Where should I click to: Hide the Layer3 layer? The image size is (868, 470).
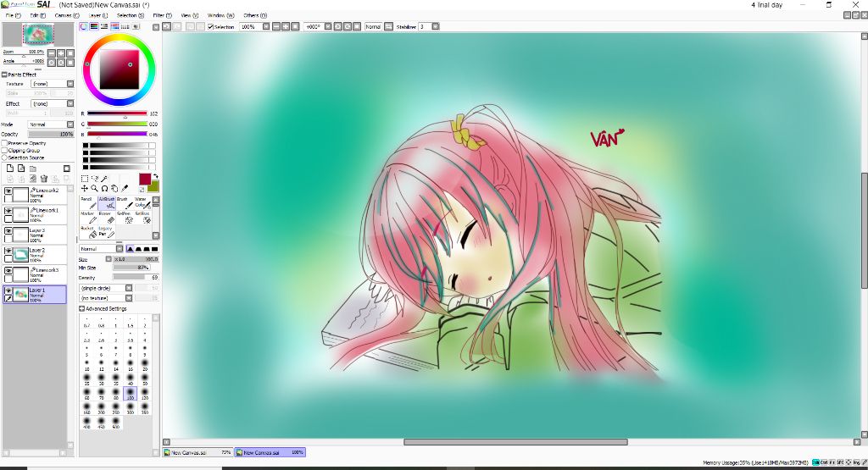coord(8,231)
